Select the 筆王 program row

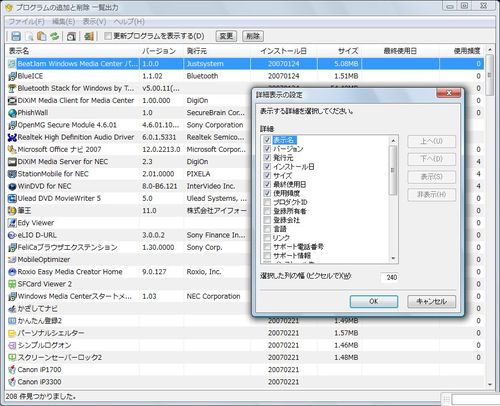pos(245,211)
